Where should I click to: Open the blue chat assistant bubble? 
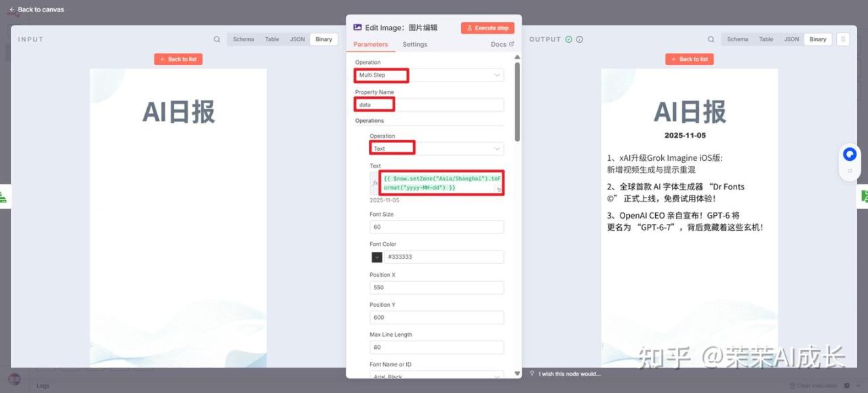(x=850, y=155)
